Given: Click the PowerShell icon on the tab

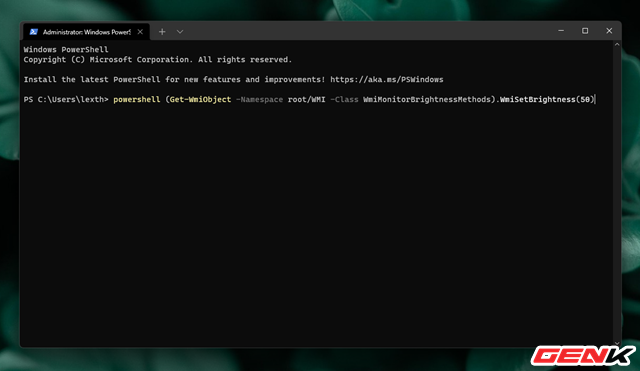Looking at the screenshot, I should [33, 32].
